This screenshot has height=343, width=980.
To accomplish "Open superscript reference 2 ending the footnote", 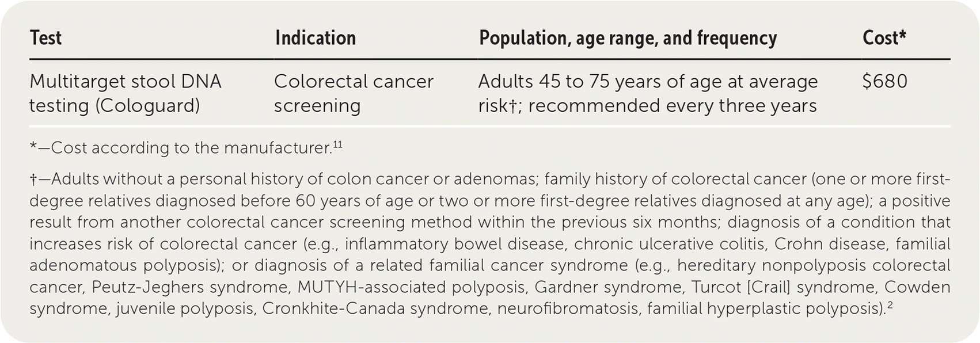I will coord(890,305).
